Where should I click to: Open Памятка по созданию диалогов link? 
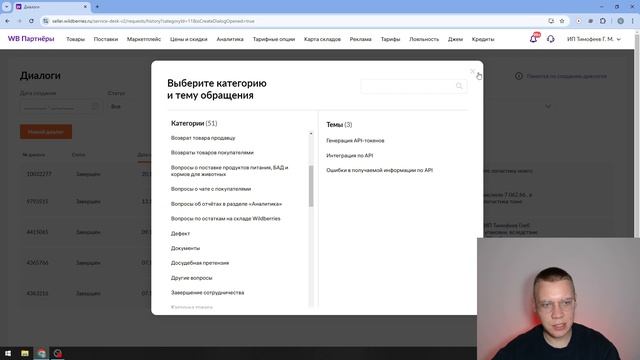[561, 76]
